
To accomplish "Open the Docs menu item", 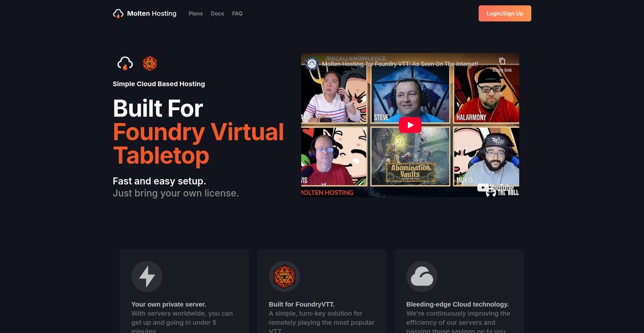I will pyautogui.click(x=217, y=13).
